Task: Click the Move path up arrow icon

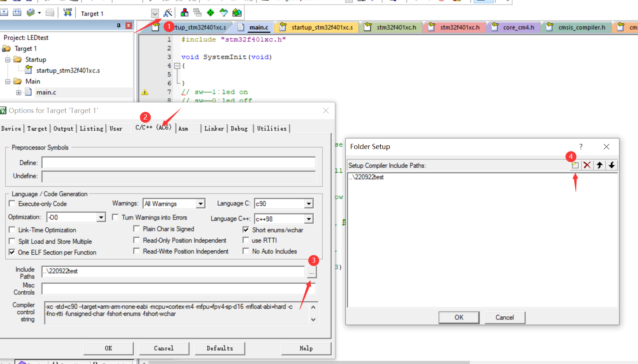Action: (599, 165)
